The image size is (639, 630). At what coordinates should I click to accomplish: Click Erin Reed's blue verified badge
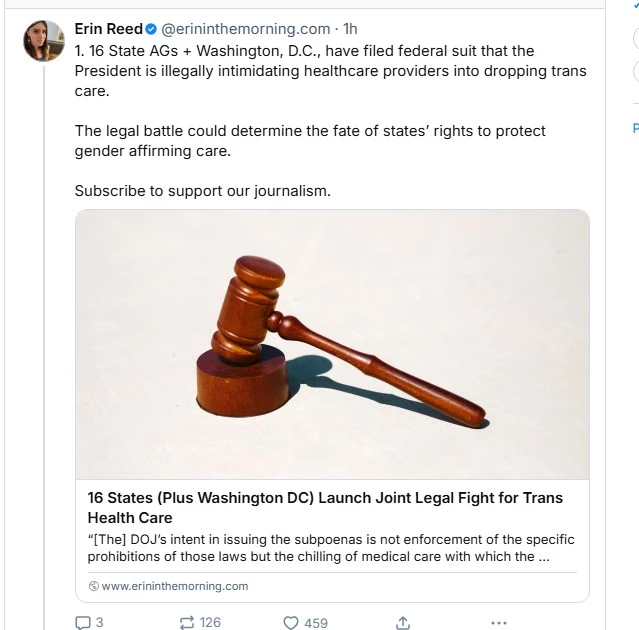tap(151, 29)
